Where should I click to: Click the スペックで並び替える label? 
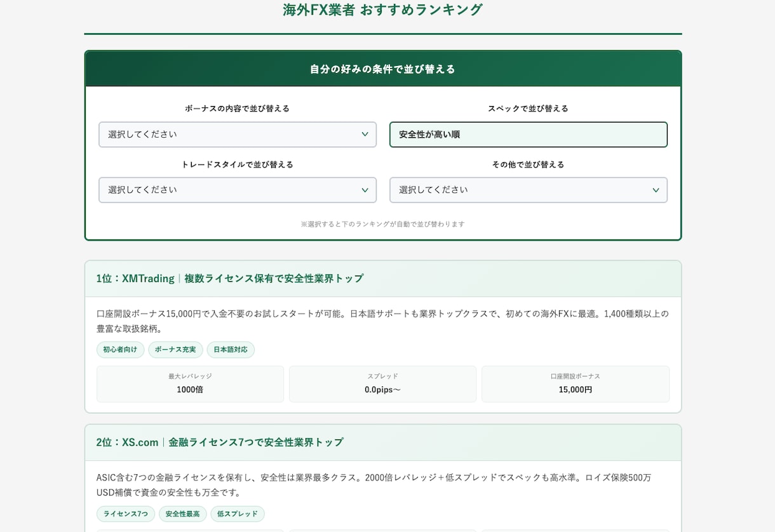tap(529, 109)
